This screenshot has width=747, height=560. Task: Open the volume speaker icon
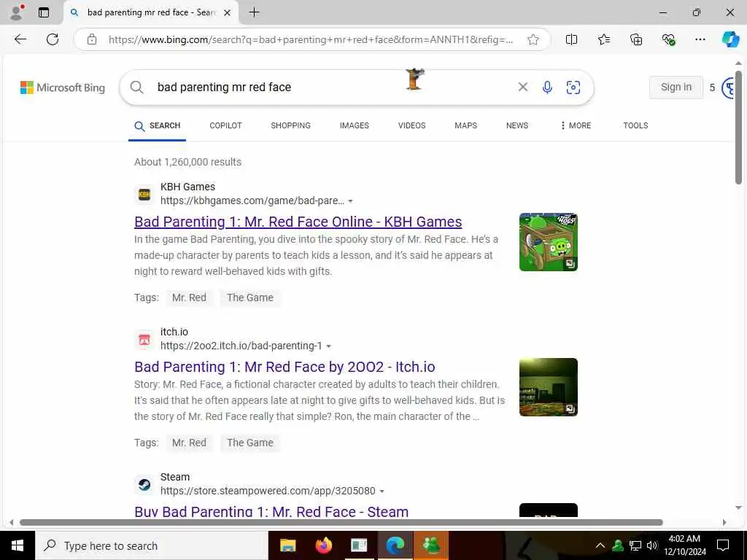tap(652, 545)
